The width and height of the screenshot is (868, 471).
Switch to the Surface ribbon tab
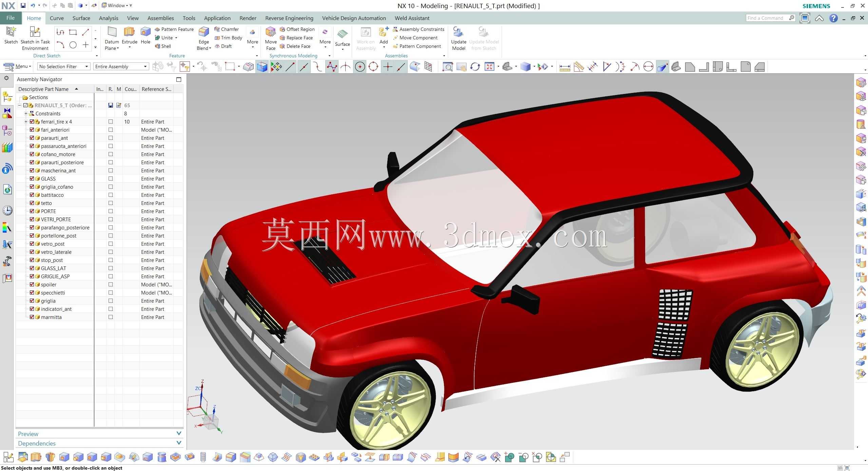(81, 18)
